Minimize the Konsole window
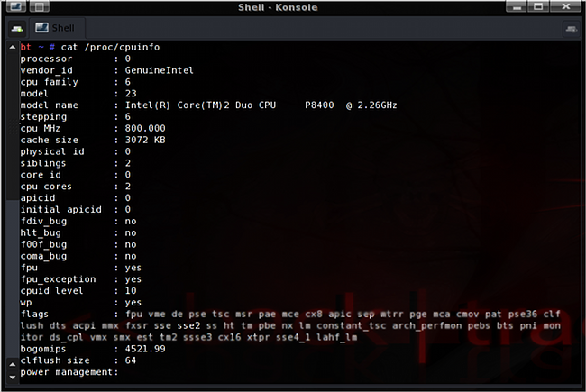586x392 pixels. pos(517,6)
